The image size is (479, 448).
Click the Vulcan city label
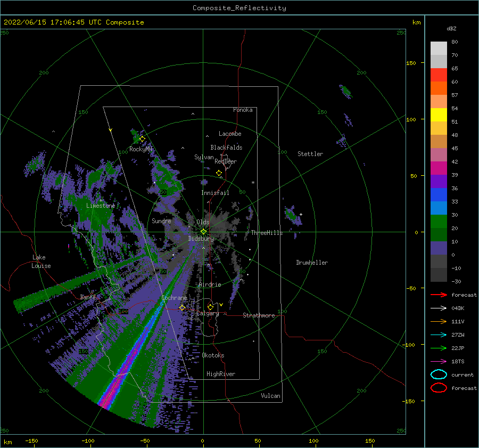(x=270, y=396)
